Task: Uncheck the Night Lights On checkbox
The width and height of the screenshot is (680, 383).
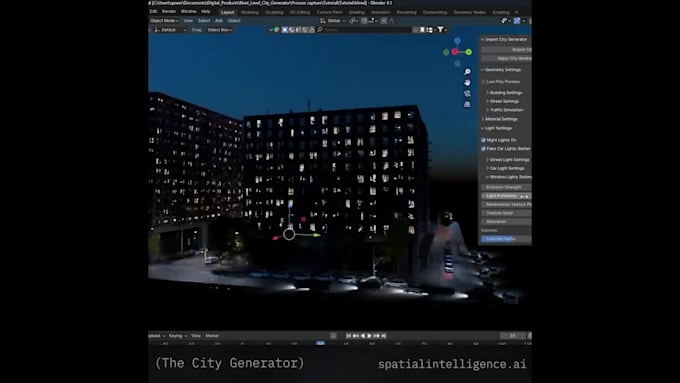Action: [x=484, y=140]
